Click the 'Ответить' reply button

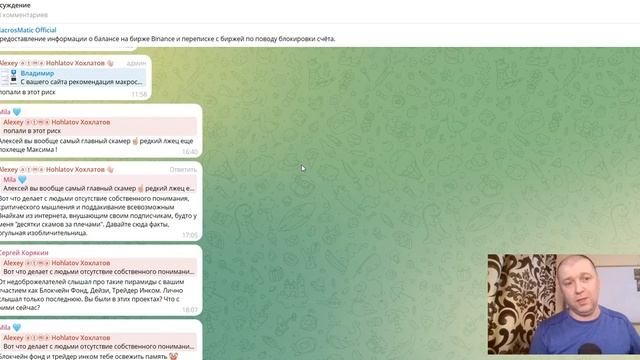(x=183, y=169)
